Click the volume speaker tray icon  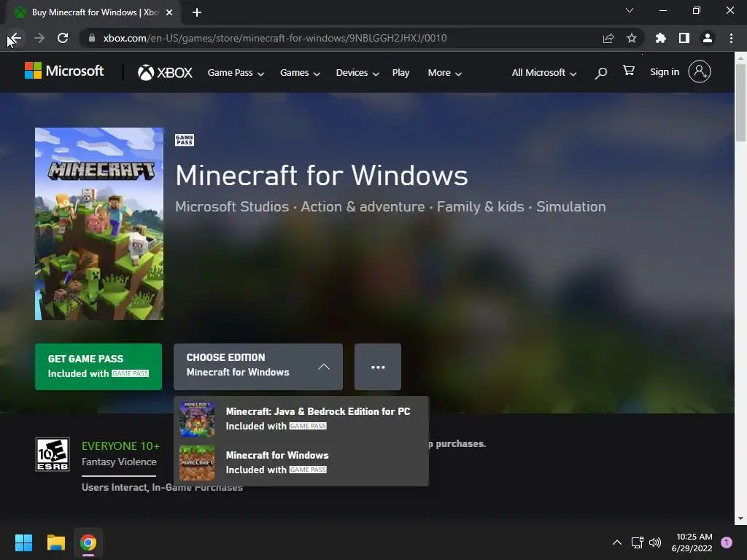(655, 542)
